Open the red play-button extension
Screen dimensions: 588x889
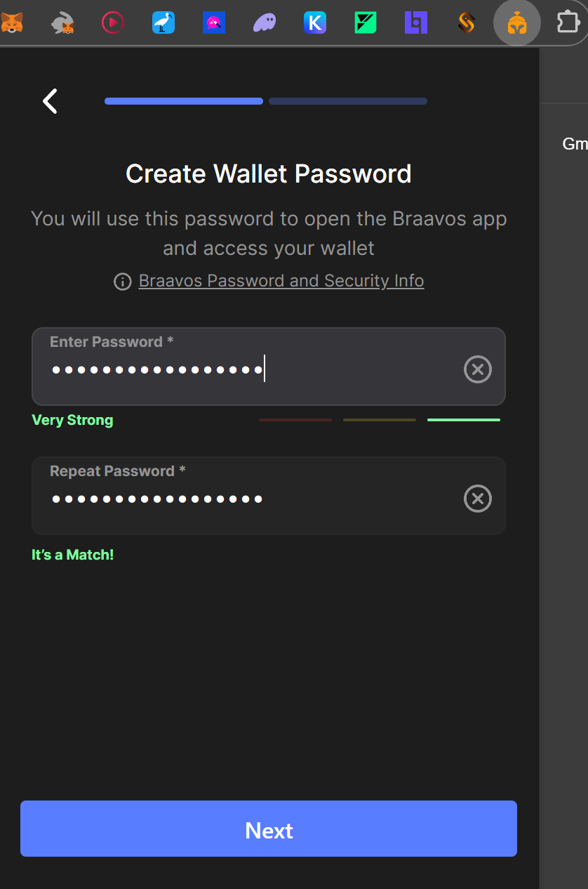pos(112,22)
